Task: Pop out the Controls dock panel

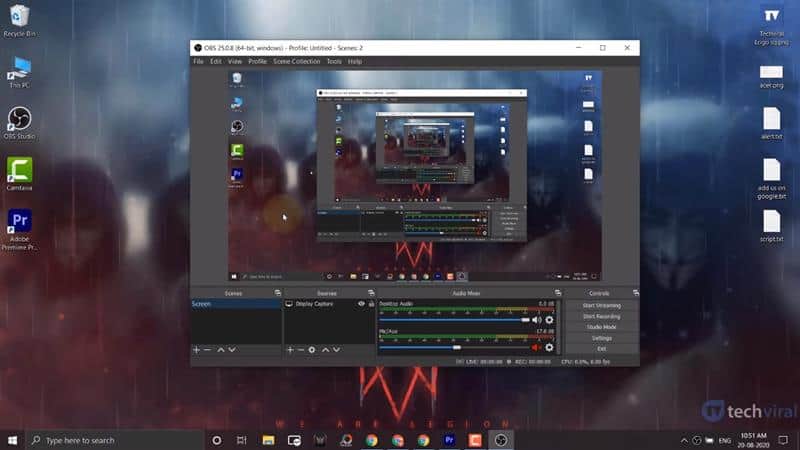Action: pos(635,293)
